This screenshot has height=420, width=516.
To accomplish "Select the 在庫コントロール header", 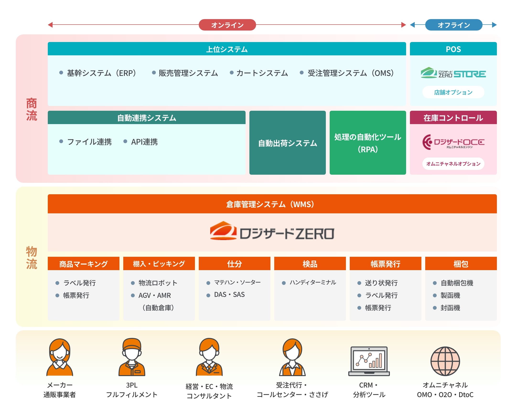I will (453, 118).
